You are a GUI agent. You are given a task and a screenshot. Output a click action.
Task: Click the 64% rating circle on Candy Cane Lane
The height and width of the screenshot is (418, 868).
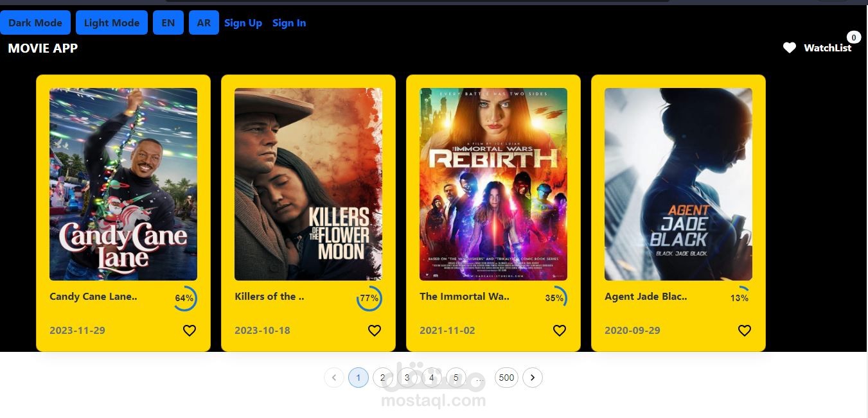tap(185, 298)
